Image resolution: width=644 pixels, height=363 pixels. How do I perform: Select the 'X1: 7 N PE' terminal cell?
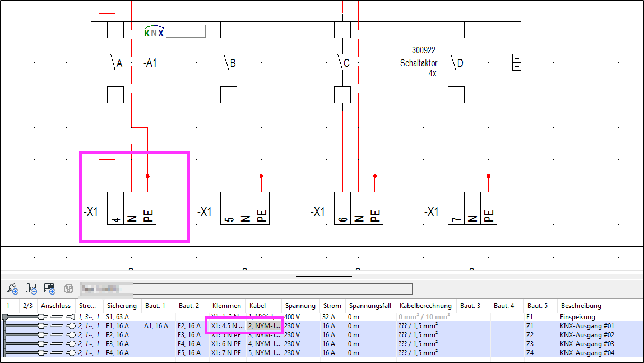click(226, 353)
